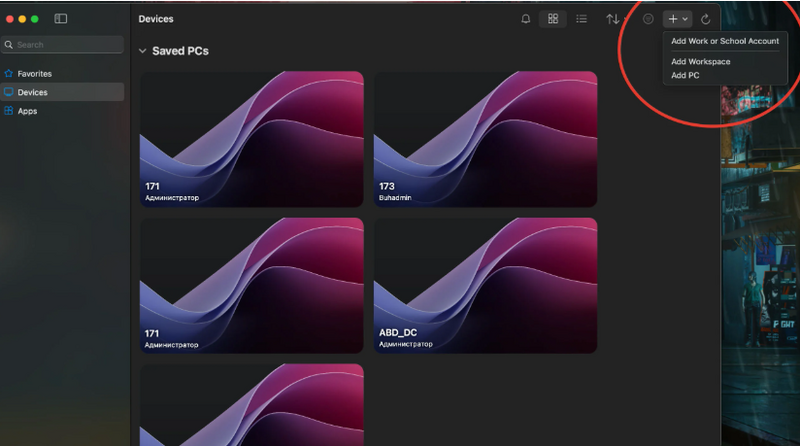Click the Favorites star icon
The image size is (800, 446).
click(x=9, y=73)
